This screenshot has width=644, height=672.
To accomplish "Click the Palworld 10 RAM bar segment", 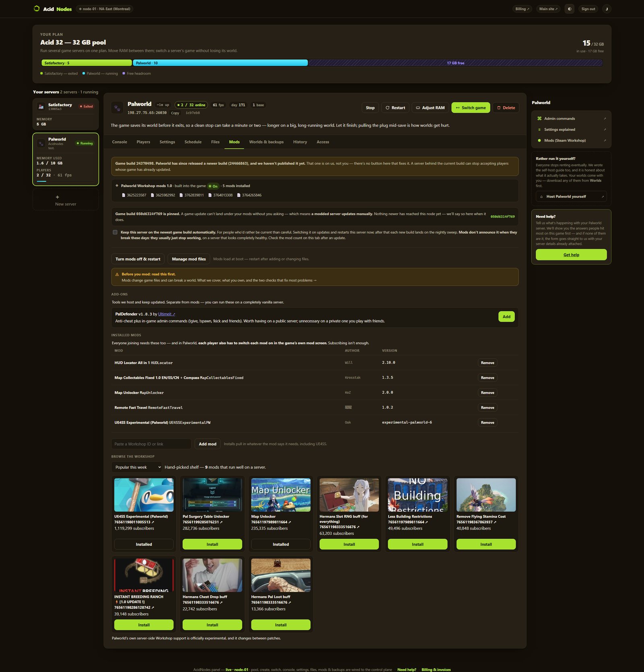I will (x=220, y=63).
